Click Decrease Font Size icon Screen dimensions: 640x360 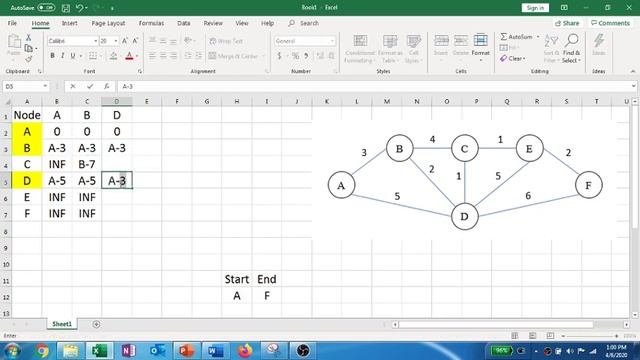(x=135, y=41)
